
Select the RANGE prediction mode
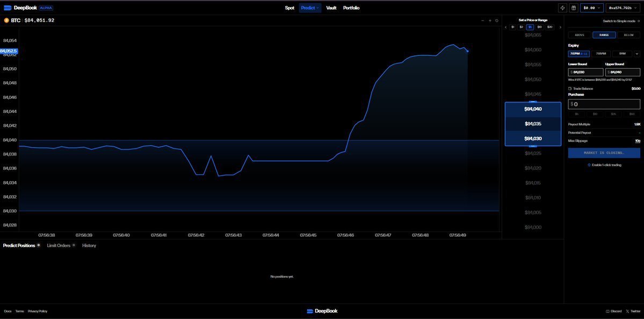(604, 35)
